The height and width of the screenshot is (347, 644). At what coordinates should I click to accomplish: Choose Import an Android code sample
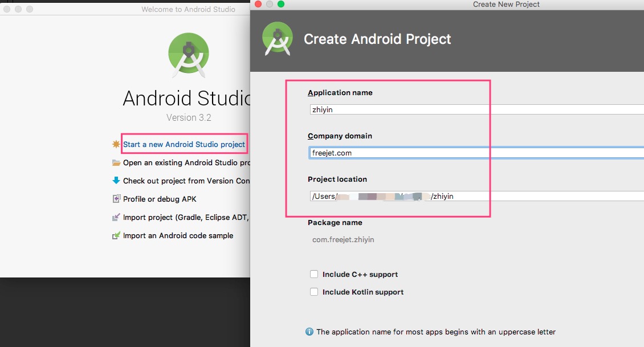[178, 236]
